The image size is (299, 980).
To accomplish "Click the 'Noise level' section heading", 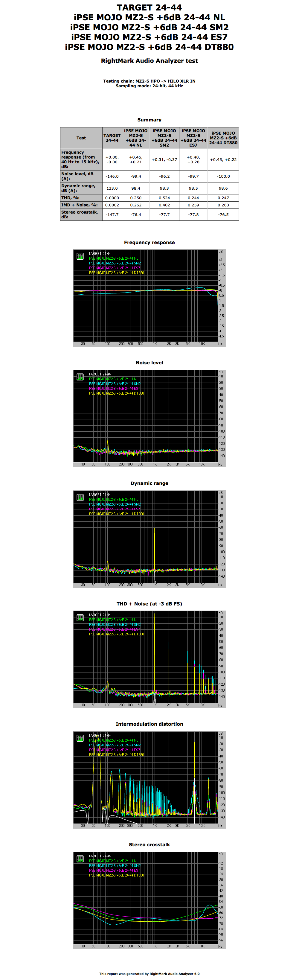I will (x=149, y=363).
